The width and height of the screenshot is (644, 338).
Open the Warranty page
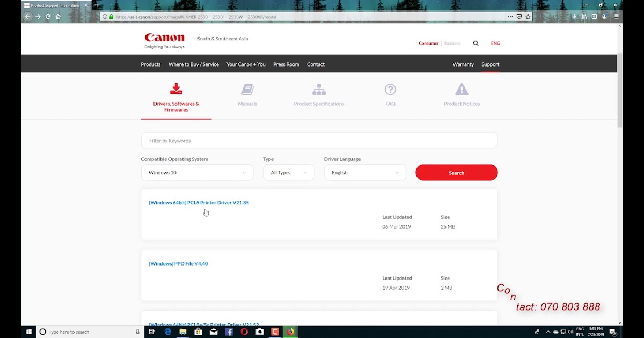coord(463,64)
